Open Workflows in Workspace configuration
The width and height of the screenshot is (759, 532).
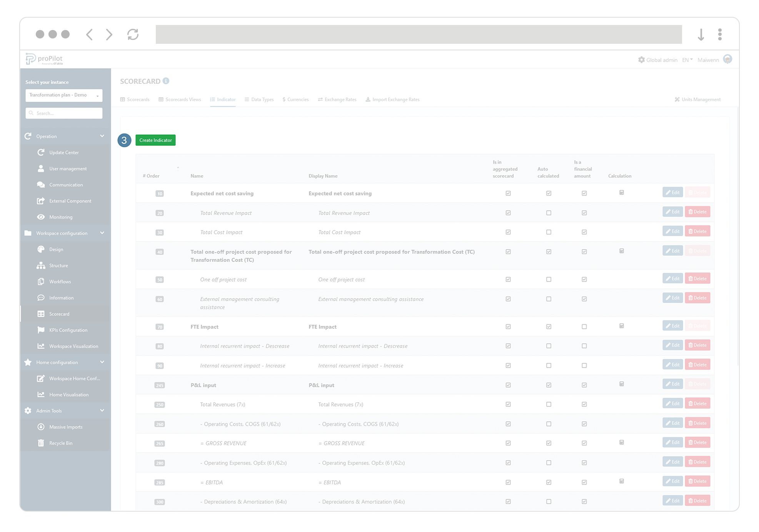click(60, 281)
